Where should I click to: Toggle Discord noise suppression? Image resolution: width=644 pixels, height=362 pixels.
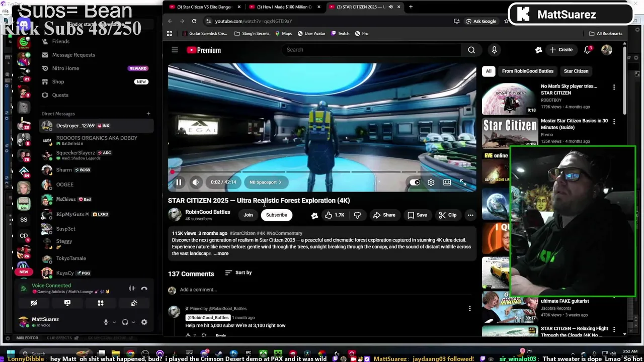(x=132, y=288)
